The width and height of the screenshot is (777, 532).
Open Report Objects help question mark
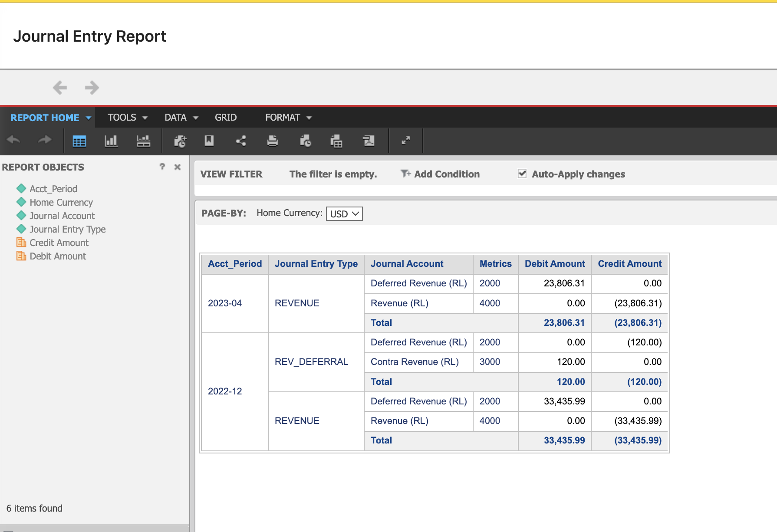point(162,167)
